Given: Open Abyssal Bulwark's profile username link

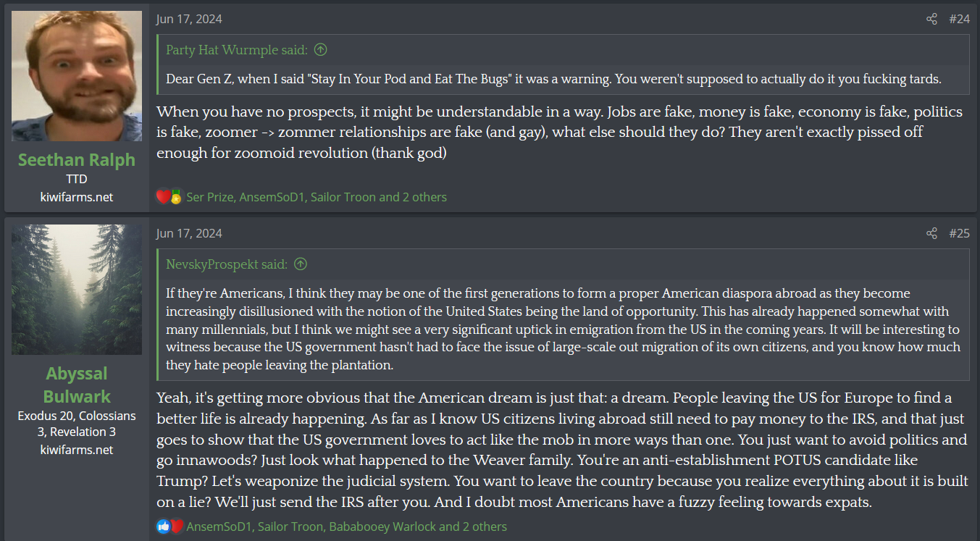Looking at the screenshot, I should point(77,385).
